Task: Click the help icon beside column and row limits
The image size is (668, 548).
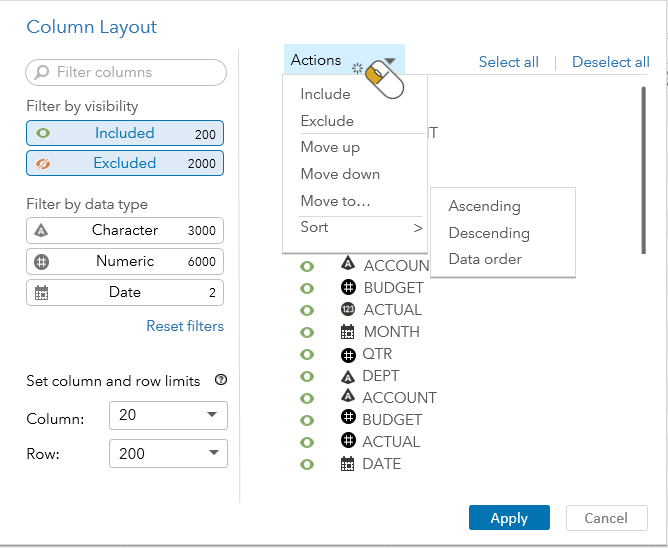Action: 221,380
